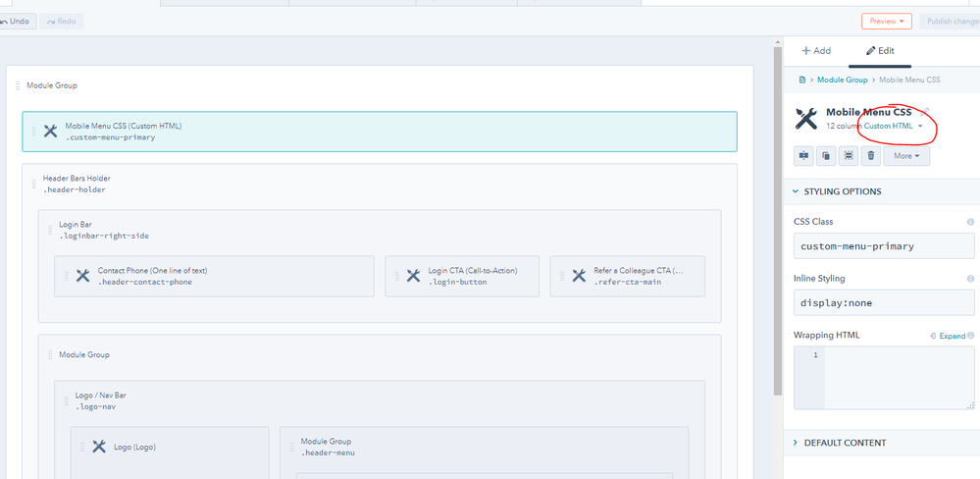Expand the Default Content section
This screenshot has width=980, height=479.
pyautogui.click(x=881, y=443)
